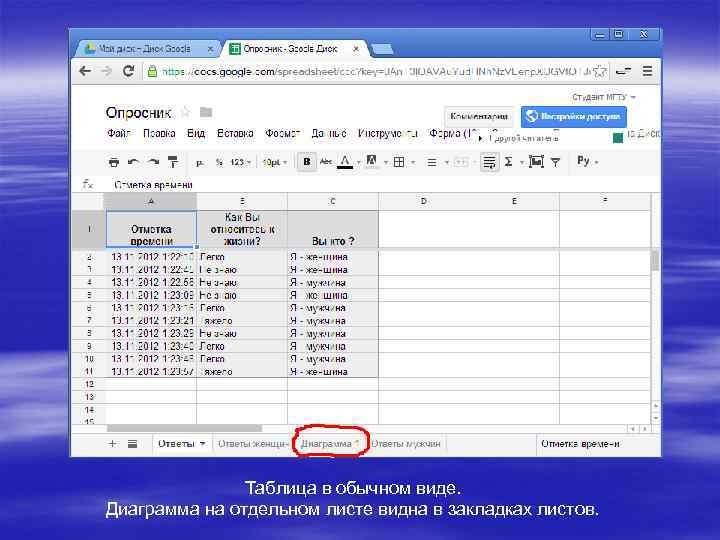Click the Опросник document title
The height and width of the screenshot is (540, 720).
(138, 112)
